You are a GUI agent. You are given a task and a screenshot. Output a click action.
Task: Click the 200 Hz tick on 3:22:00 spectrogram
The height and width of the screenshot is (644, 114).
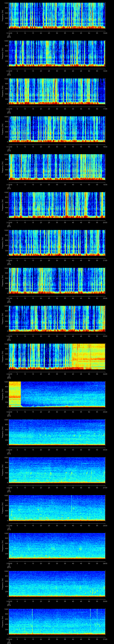6,326
